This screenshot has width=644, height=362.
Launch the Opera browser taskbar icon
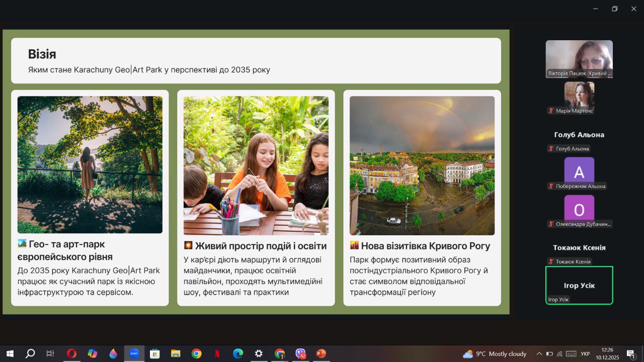[71, 353]
